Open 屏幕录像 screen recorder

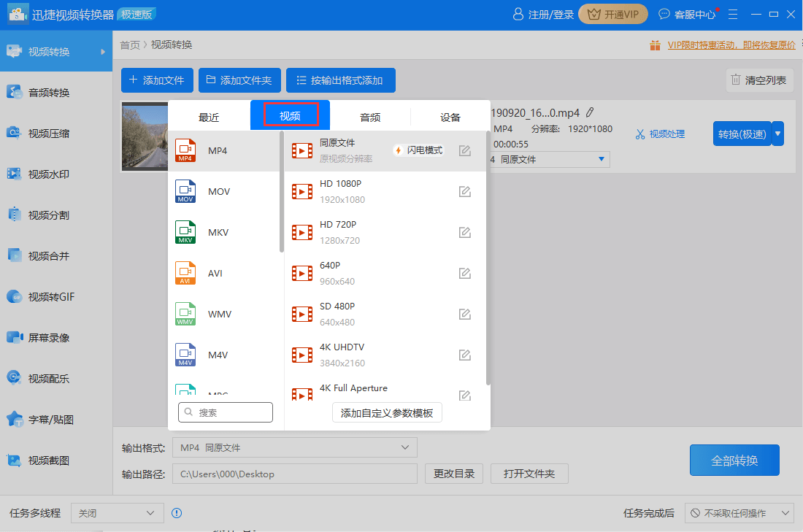[x=55, y=338]
